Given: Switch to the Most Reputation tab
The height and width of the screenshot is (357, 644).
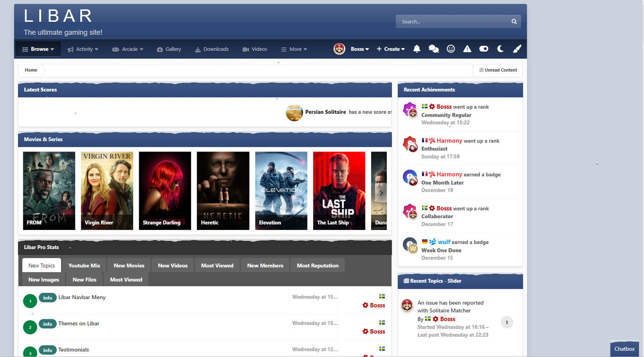Looking at the screenshot, I should point(318,265).
